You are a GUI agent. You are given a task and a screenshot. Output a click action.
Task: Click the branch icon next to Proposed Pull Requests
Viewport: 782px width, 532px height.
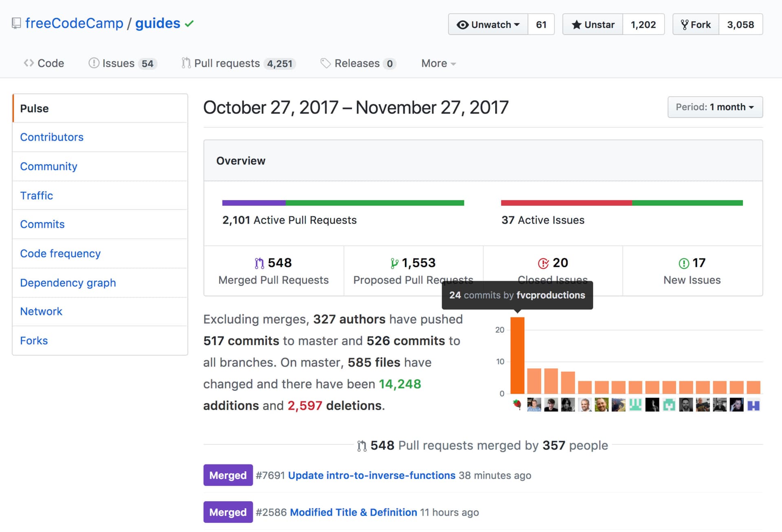394,263
